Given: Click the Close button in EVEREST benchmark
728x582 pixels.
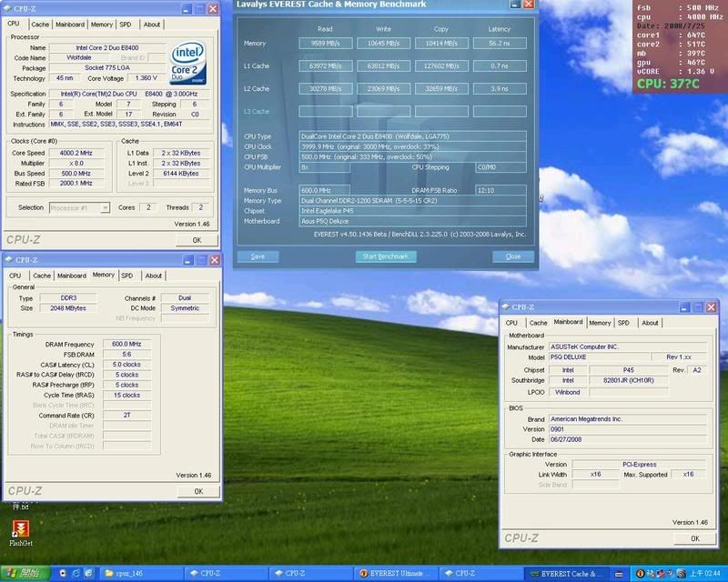Looking at the screenshot, I should (513, 256).
